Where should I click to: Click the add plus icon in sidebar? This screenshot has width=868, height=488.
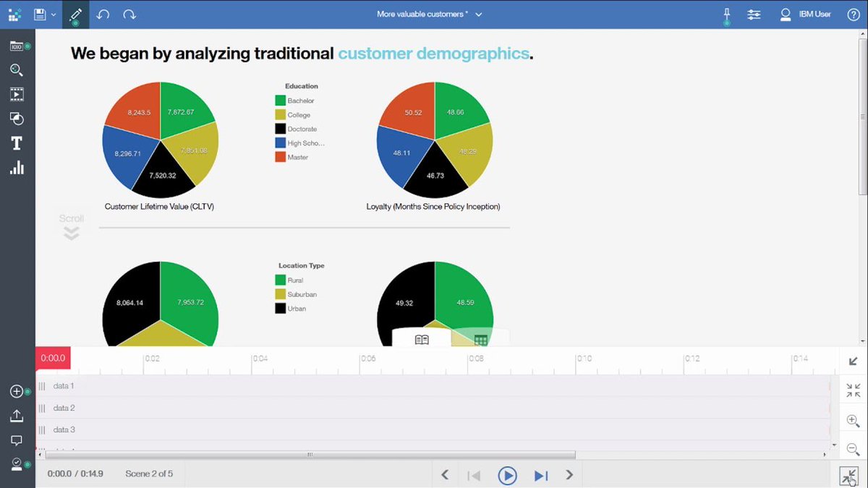(x=17, y=391)
